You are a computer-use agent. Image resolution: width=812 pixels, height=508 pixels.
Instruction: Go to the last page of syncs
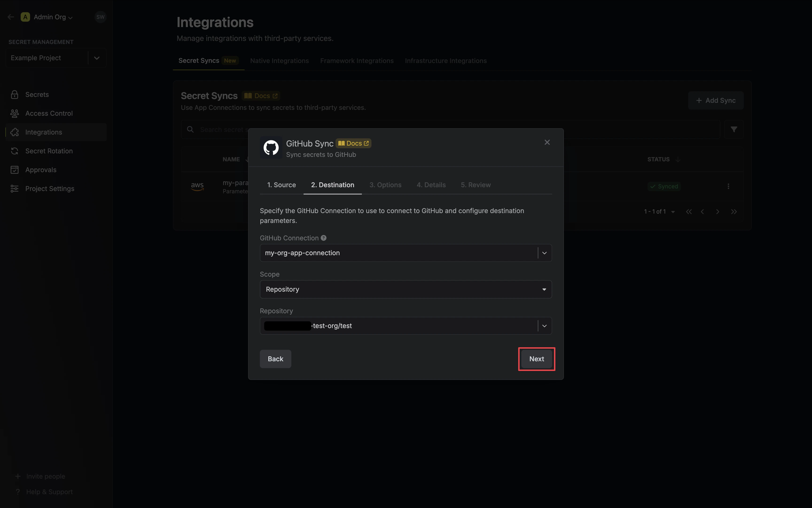point(734,212)
